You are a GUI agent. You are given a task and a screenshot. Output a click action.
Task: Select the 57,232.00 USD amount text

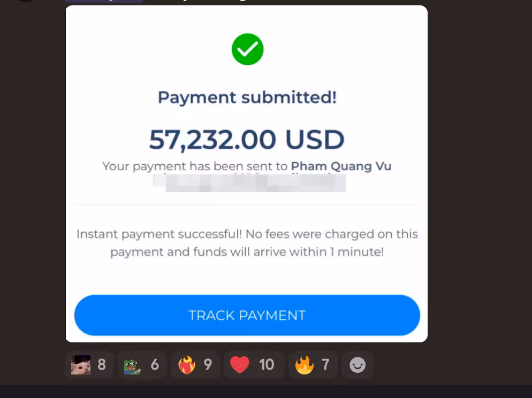pyautogui.click(x=247, y=139)
